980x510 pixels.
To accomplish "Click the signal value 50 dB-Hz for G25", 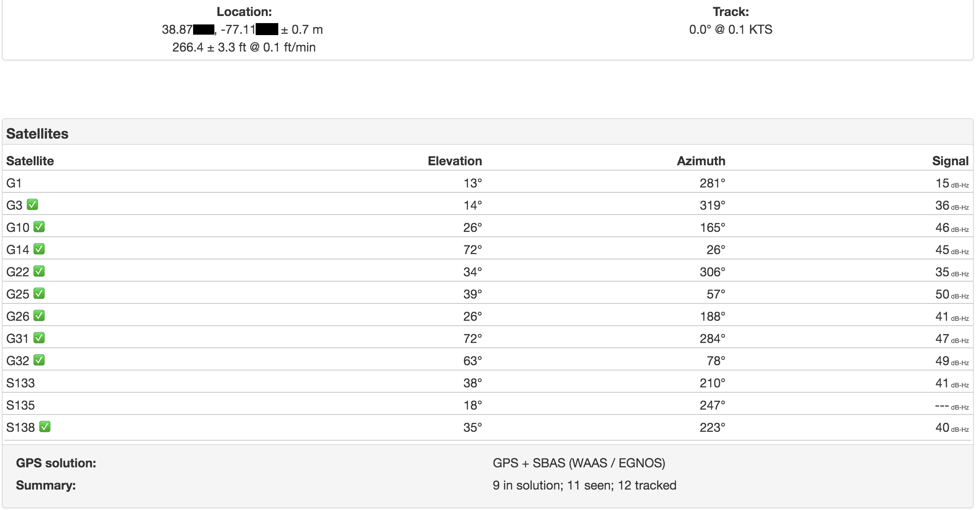I will point(941,294).
